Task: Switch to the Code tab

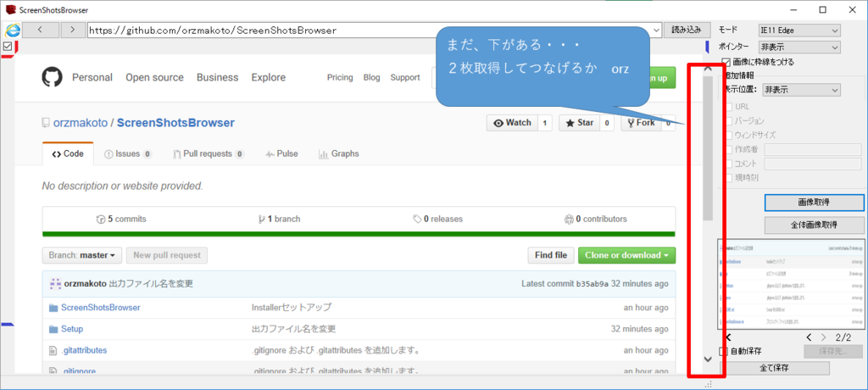Action: (68, 154)
